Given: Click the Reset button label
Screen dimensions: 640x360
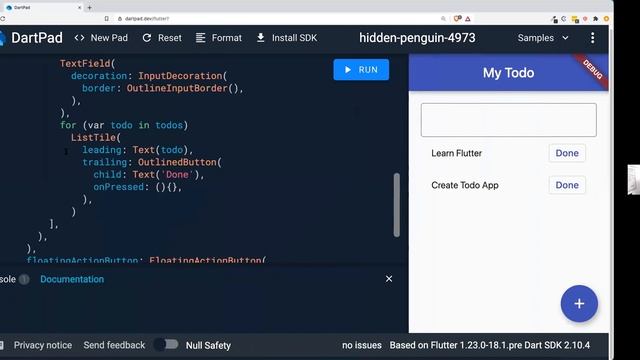Looking at the screenshot, I should (169, 38).
